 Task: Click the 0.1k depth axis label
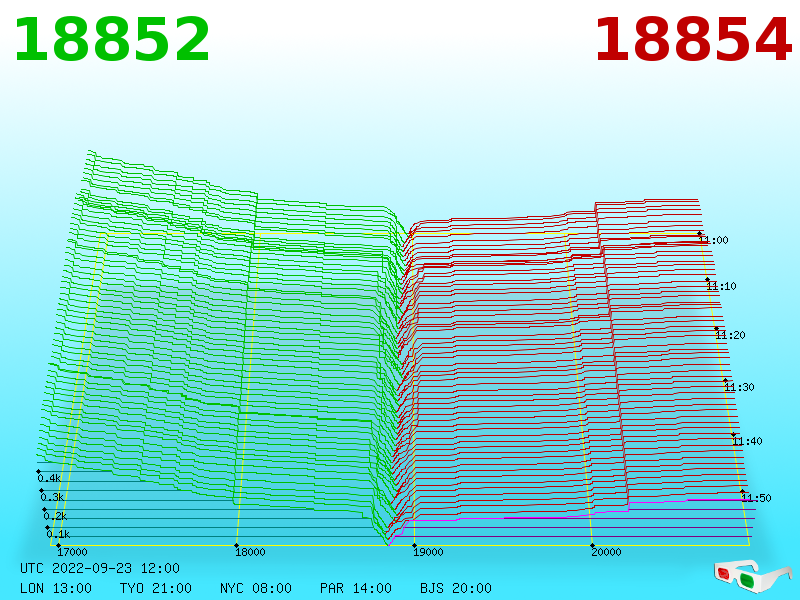point(59,534)
